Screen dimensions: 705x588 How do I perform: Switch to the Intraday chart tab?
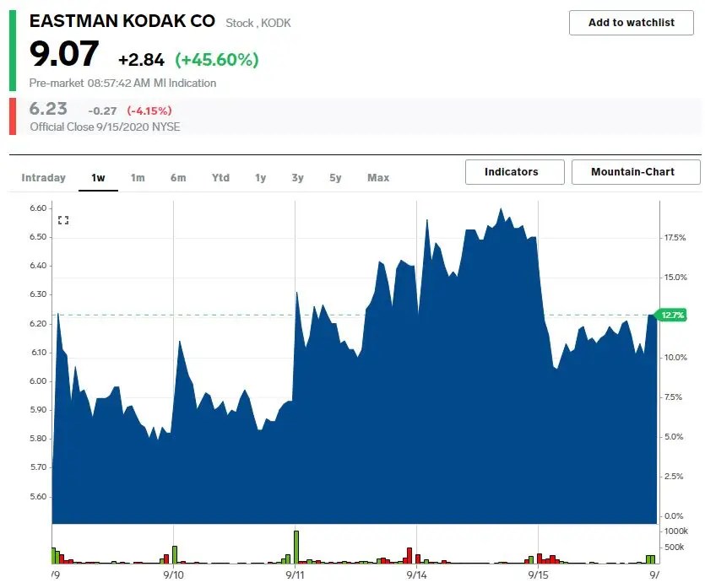pos(42,178)
